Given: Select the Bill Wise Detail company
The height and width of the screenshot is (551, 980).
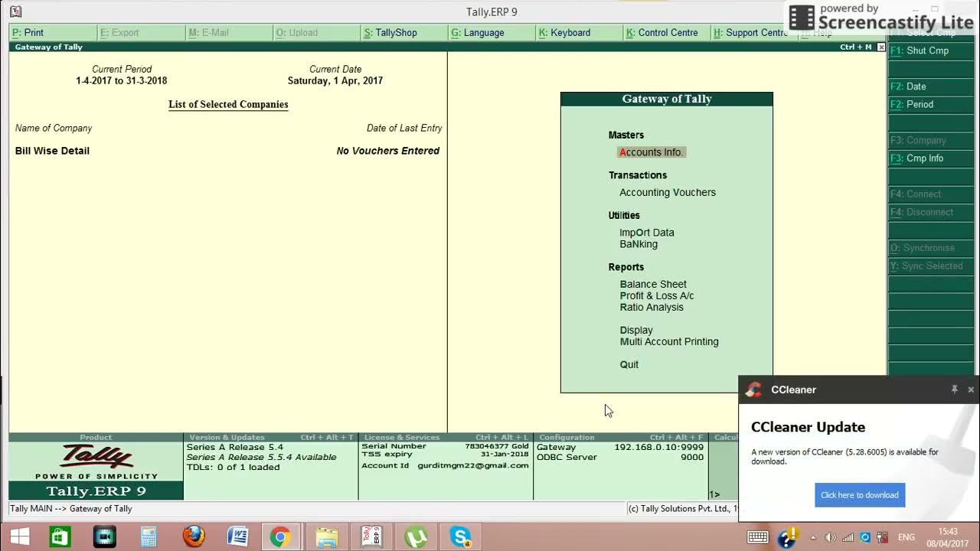Looking at the screenshot, I should [52, 151].
